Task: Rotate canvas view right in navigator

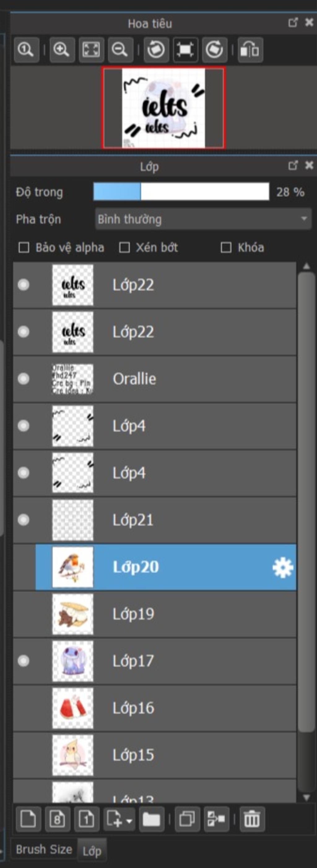Action: click(x=215, y=50)
